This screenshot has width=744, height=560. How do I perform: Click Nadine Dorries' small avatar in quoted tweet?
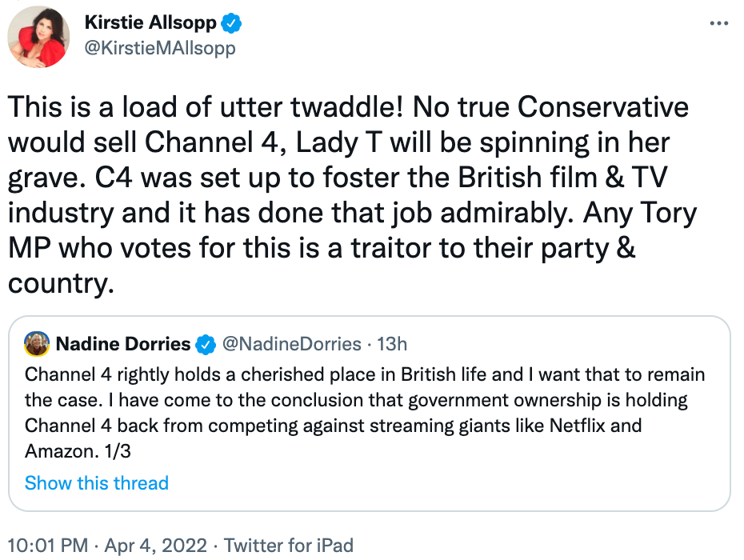click(x=37, y=345)
